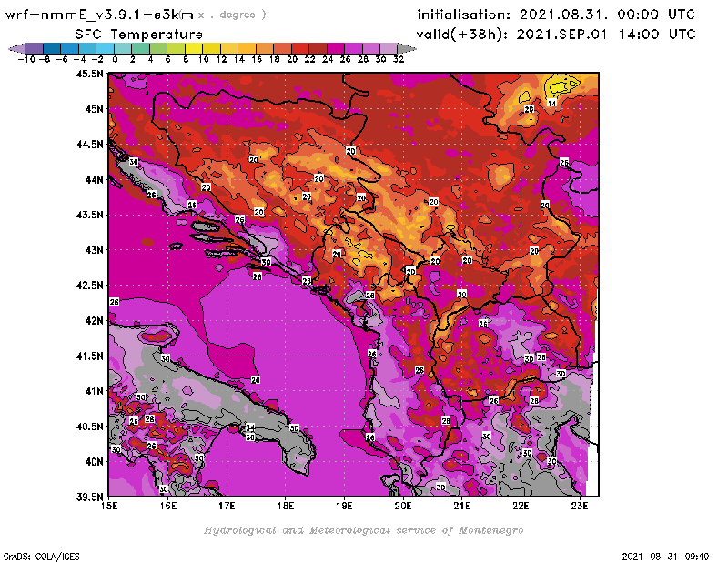This screenshot has height=562, width=728.
Task: Click the '41.5N' latitude label
Action: click(x=89, y=356)
